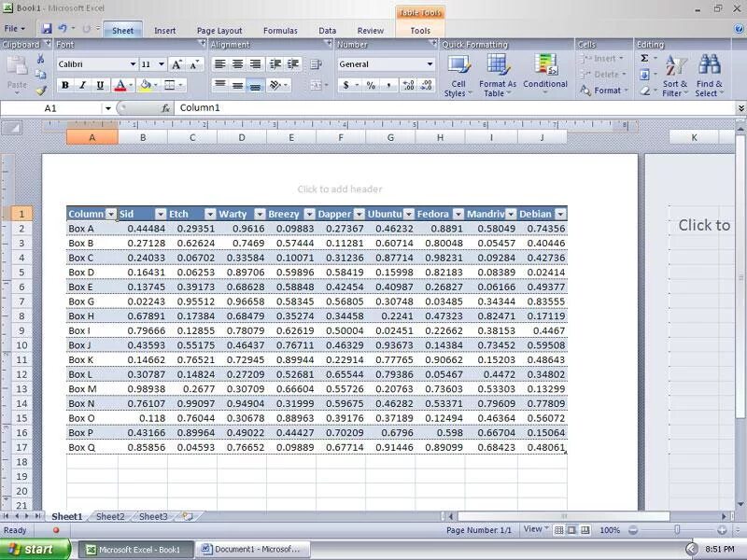Click Decrease Decimal icon
Image resolution: width=747 pixels, height=560 pixels.
coord(427,85)
